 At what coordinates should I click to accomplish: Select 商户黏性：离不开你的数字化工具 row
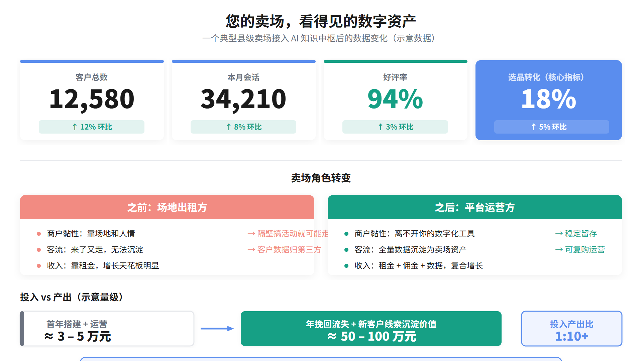pyautogui.click(x=415, y=233)
